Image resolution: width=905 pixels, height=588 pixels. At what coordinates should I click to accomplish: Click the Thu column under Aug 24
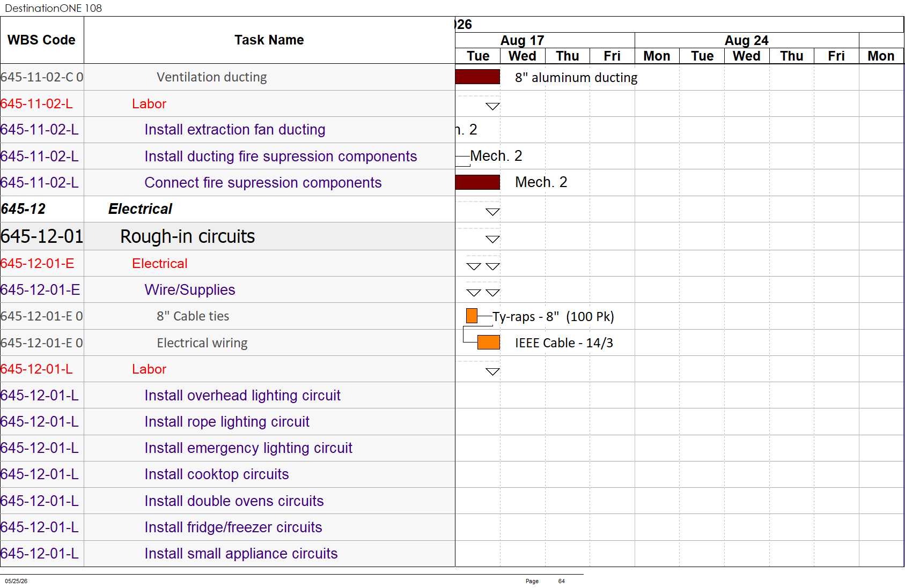click(791, 56)
